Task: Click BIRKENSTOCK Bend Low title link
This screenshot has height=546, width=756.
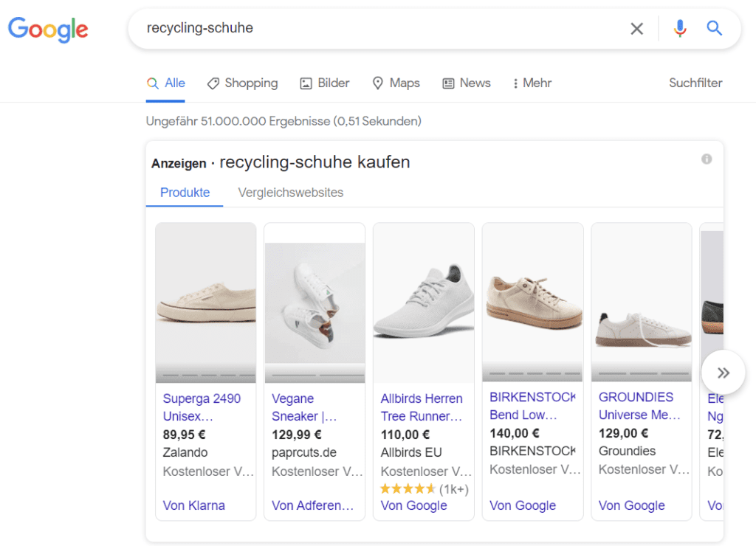Action: [x=532, y=406]
